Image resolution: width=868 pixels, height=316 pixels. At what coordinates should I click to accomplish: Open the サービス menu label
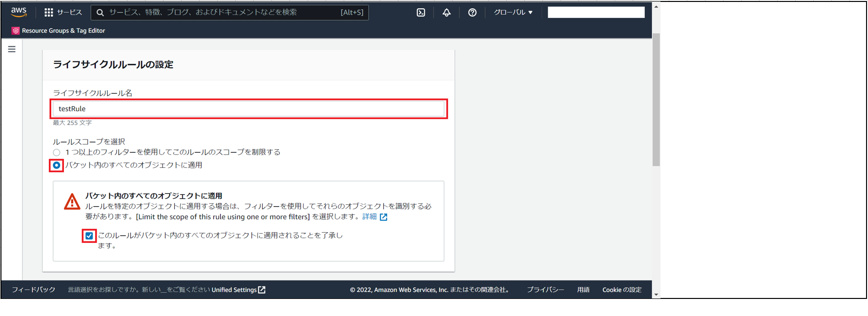pos(69,12)
